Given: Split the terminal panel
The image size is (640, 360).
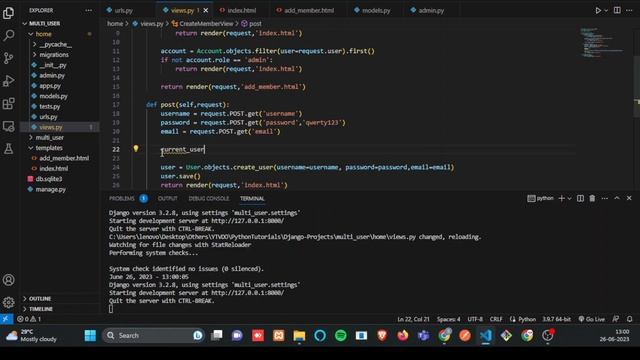Looking at the screenshot, I should (x=580, y=198).
